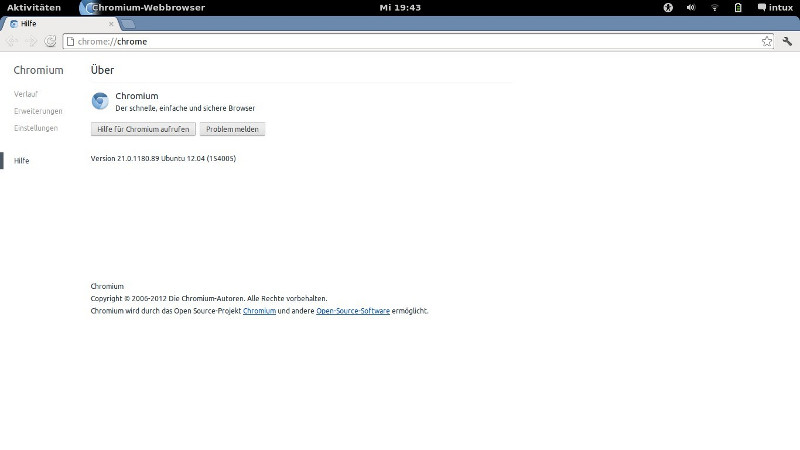Open Einstellungen in the sidebar
This screenshot has width=800, height=450.
point(36,128)
